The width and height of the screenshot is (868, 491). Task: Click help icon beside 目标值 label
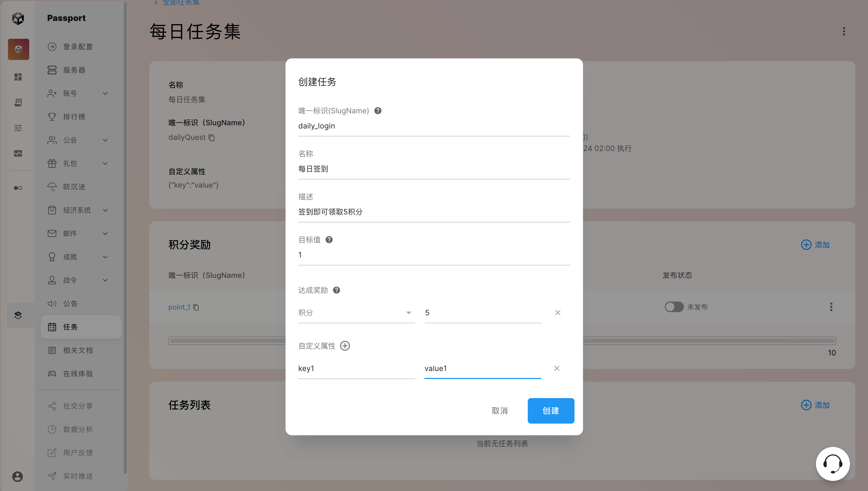click(329, 240)
